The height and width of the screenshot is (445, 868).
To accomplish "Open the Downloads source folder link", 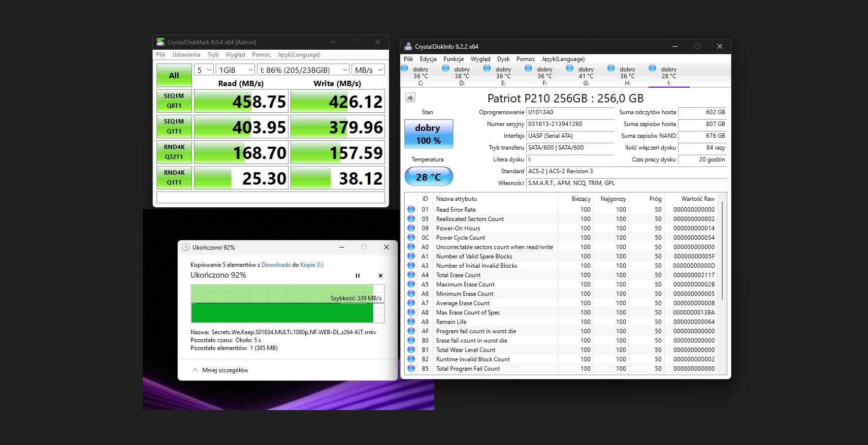I will click(276, 265).
